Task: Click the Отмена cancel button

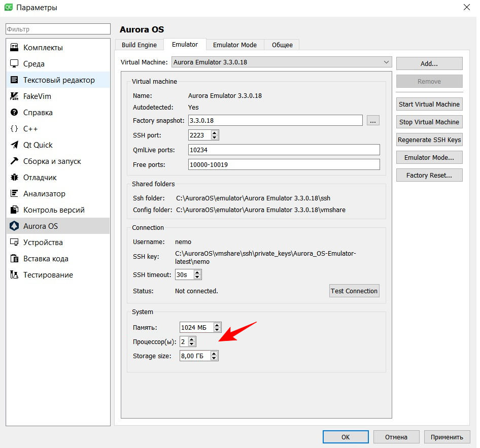Action: tap(396, 437)
